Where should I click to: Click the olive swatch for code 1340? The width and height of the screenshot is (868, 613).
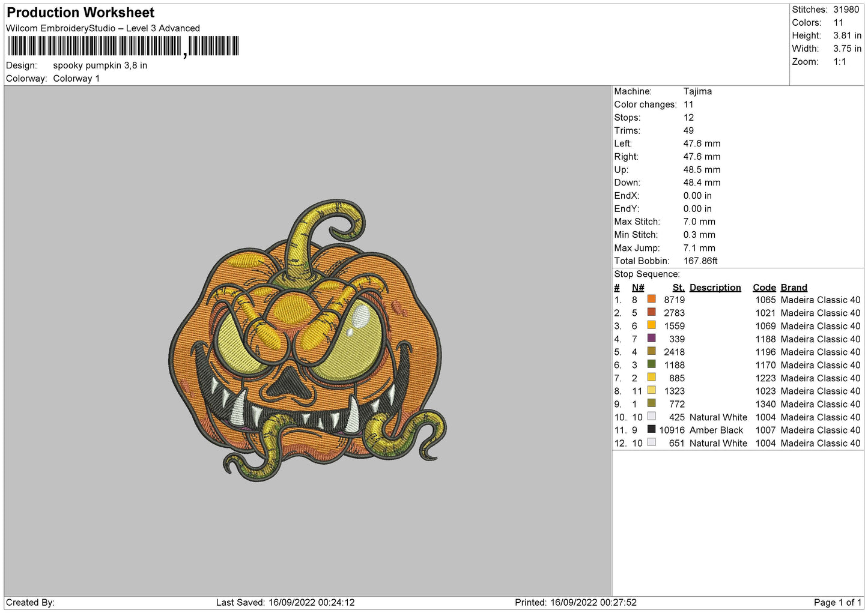[651, 403]
